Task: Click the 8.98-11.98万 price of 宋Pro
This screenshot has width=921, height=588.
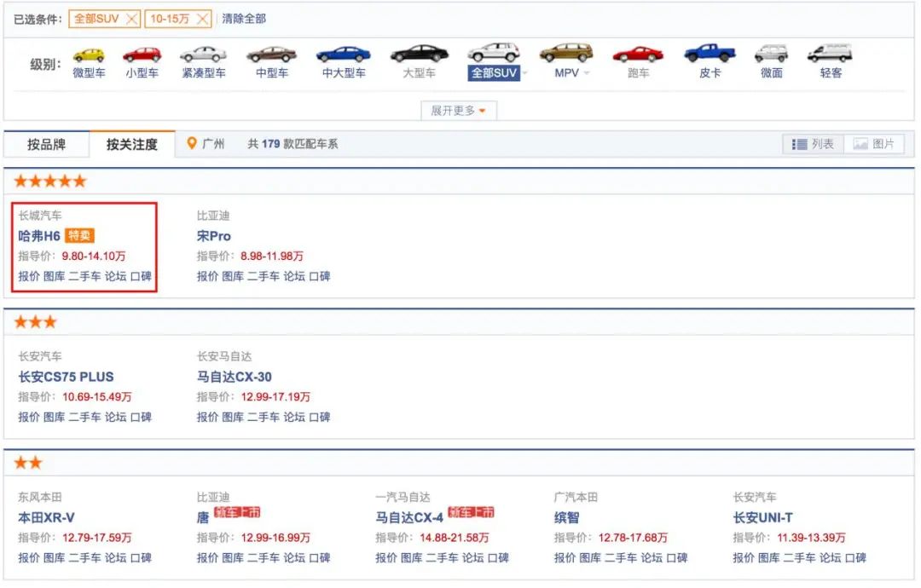Action: coord(272,256)
